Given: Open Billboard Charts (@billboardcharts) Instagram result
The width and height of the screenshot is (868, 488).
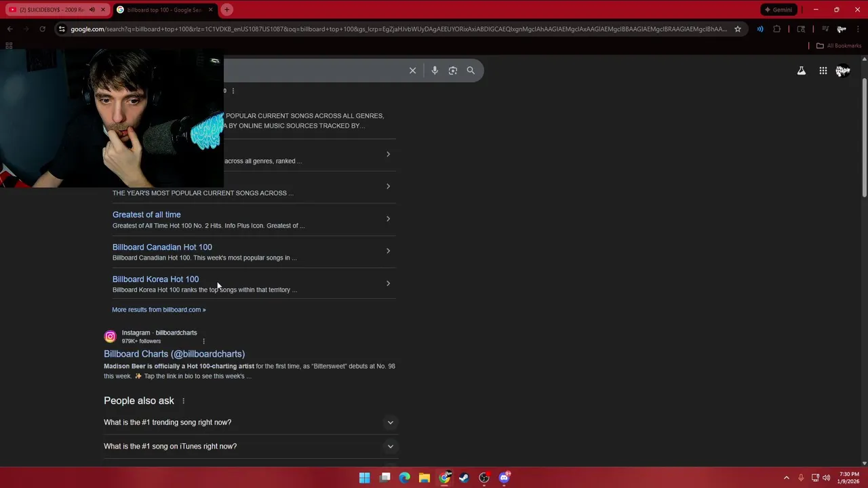Looking at the screenshot, I should [x=174, y=354].
